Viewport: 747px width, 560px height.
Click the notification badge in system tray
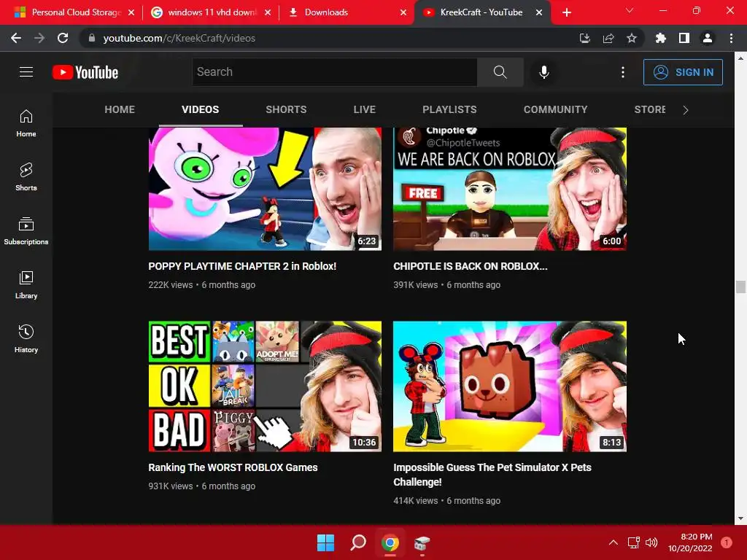[x=727, y=542]
